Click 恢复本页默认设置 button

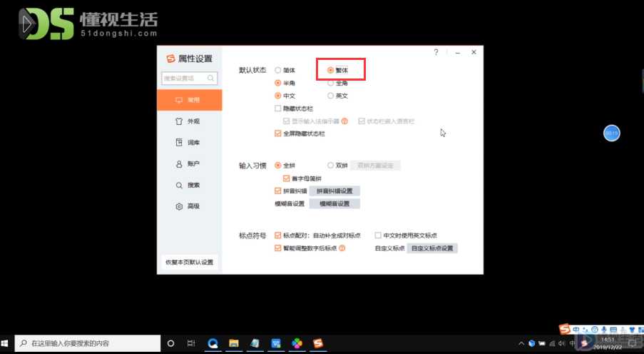pyautogui.click(x=189, y=263)
